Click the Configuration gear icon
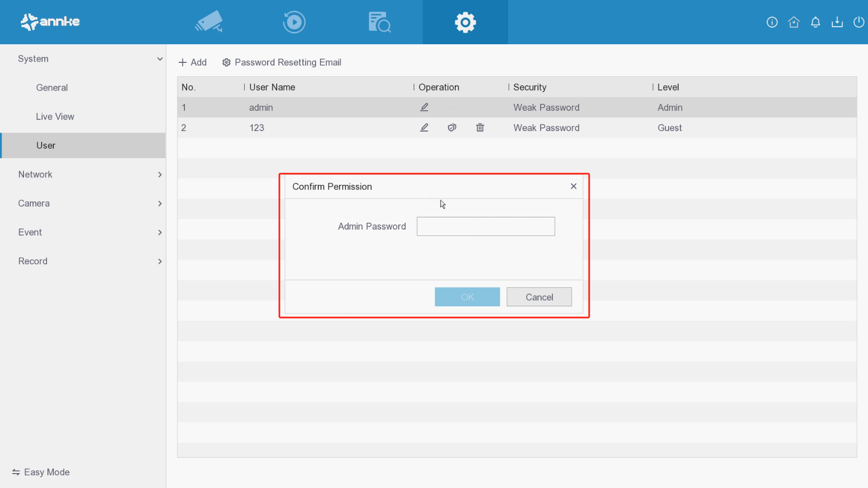Screen dimensions: 868x488 [465, 22]
